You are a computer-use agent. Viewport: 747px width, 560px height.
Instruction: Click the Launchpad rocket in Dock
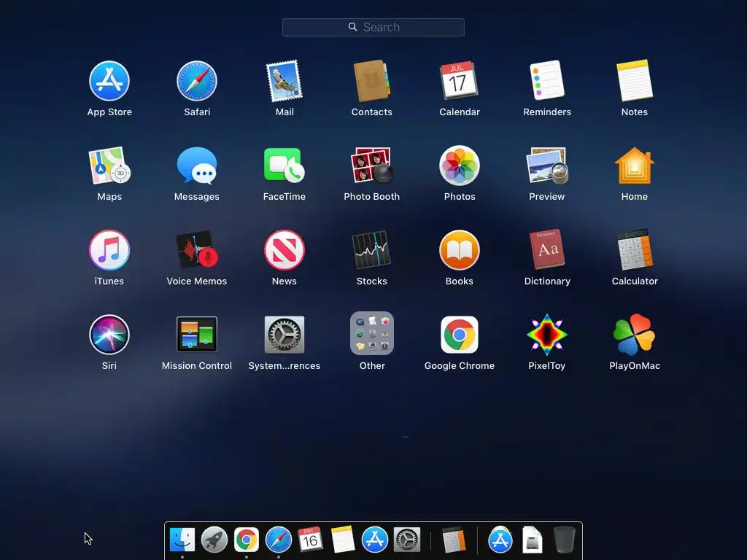[x=214, y=540]
